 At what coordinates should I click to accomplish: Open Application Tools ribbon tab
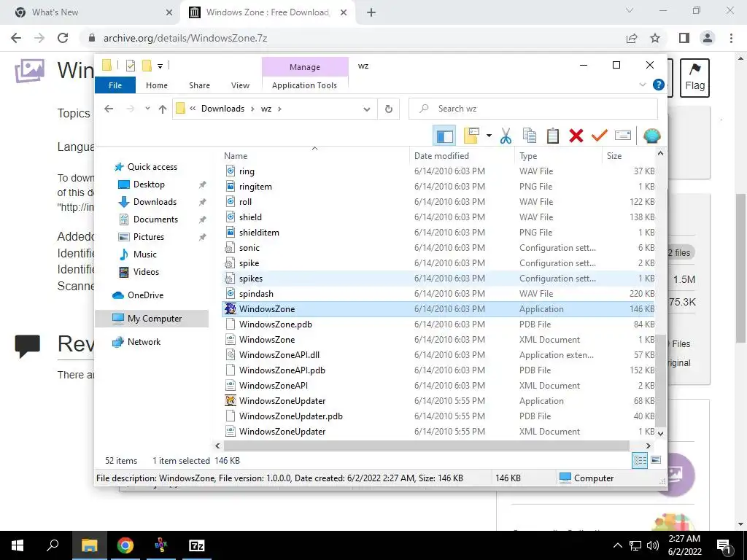304,85
